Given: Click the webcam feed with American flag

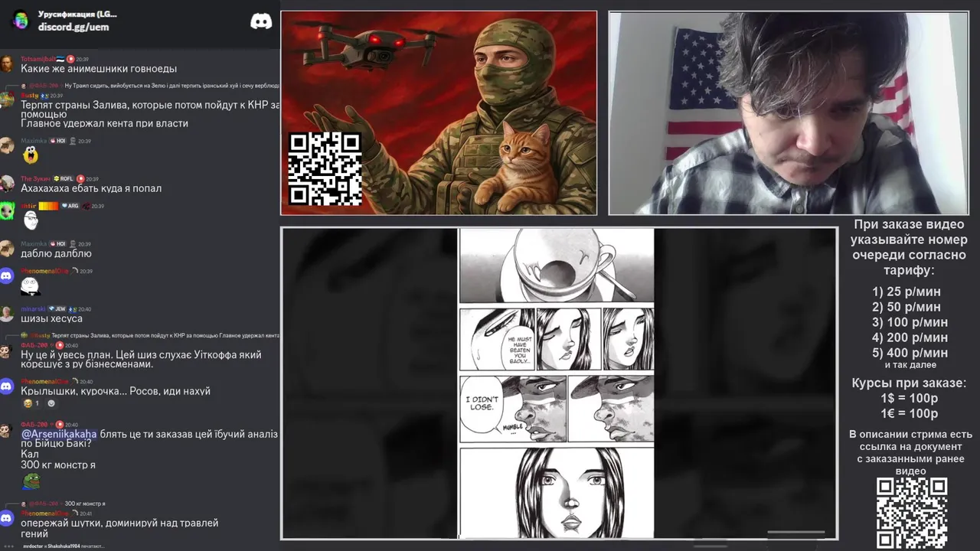Looking at the screenshot, I should (x=789, y=112).
